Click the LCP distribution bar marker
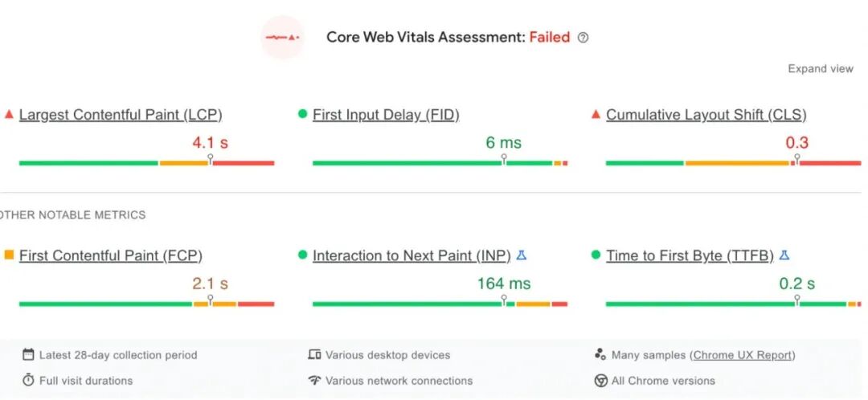868x400 pixels. [x=210, y=161]
